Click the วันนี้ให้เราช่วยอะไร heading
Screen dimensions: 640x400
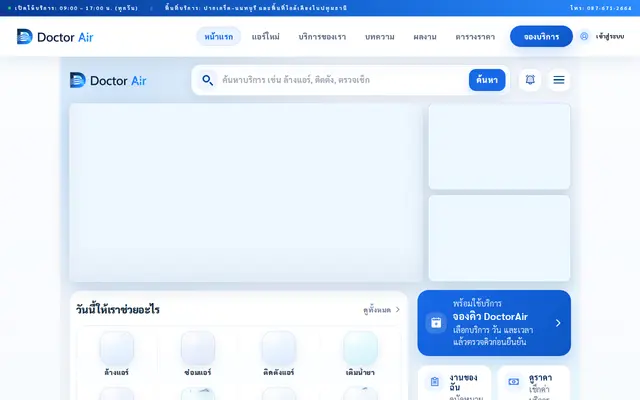tap(118, 310)
